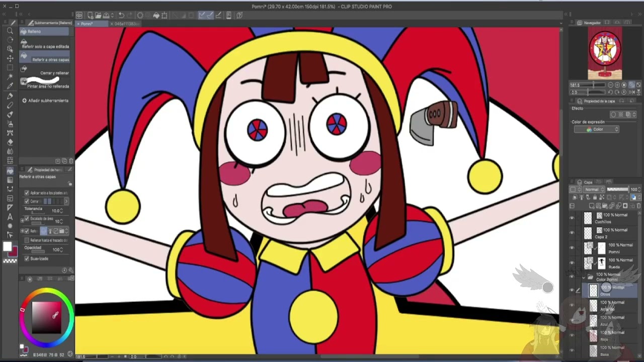The image size is (644, 362).
Task: Toggle 'Escalado de área' checkbox
Action: [x=27, y=220]
